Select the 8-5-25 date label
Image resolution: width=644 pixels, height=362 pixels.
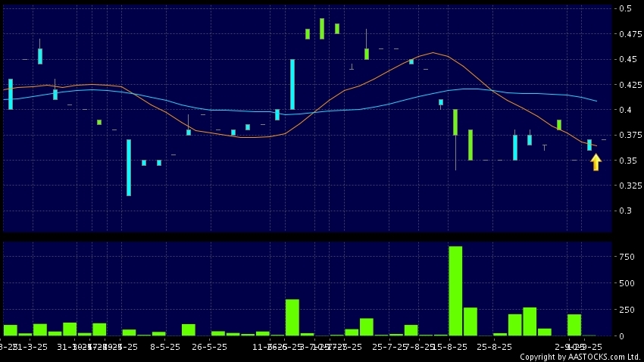pyautogui.click(x=165, y=347)
